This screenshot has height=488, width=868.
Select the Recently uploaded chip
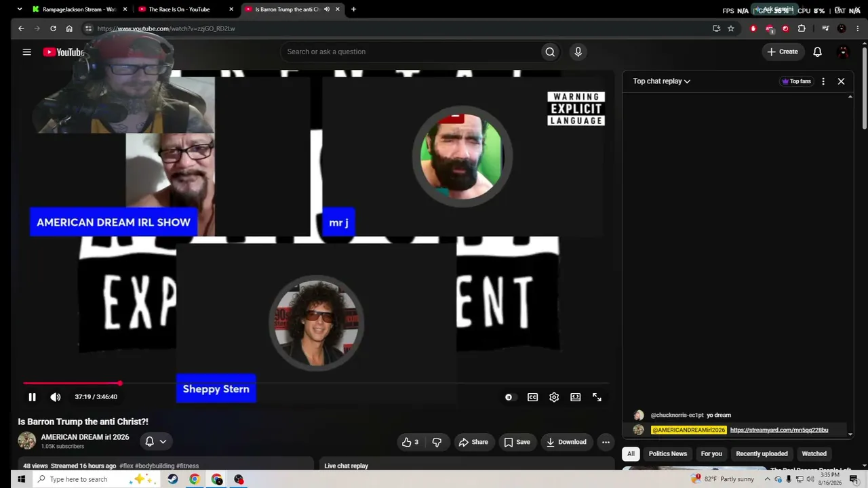762,454
